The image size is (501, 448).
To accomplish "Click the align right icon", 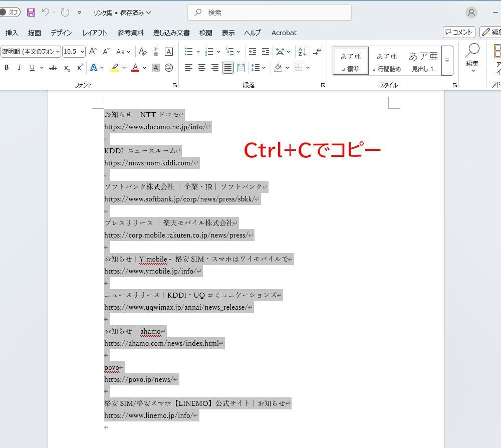I will click(215, 68).
